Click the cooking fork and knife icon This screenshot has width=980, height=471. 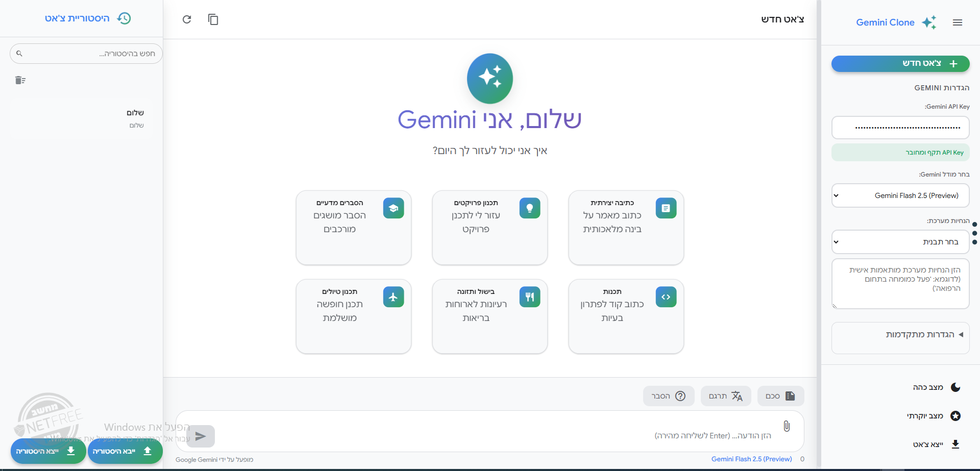coord(529,297)
